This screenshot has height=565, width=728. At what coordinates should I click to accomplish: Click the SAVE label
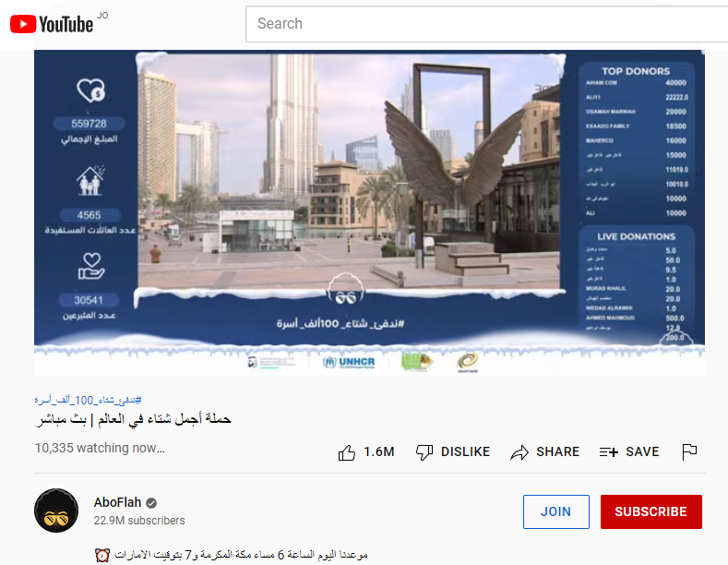point(642,451)
